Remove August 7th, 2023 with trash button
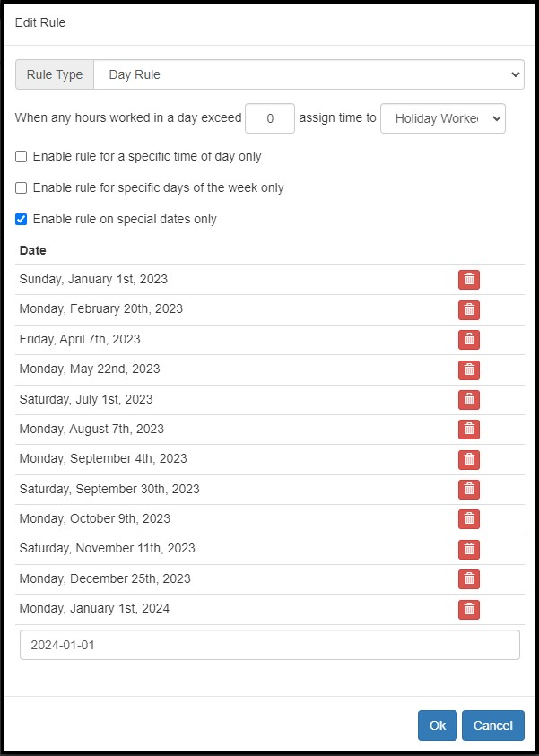The height and width of the screenshot is (756, 539). click(469, 429)
